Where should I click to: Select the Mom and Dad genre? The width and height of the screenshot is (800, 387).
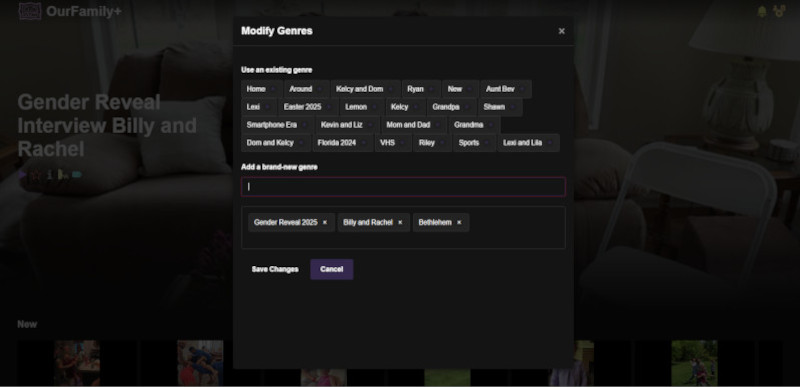pos(414,125)
